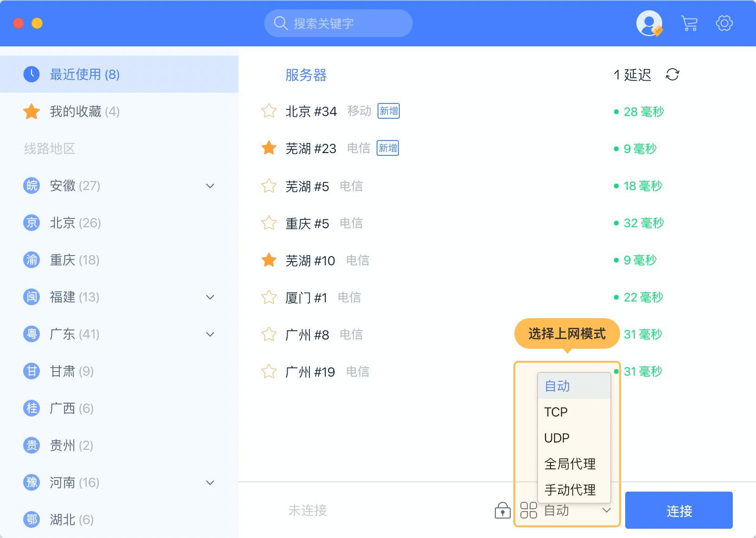Select the 重庆 #5 server row

click(x=417, y=223)
